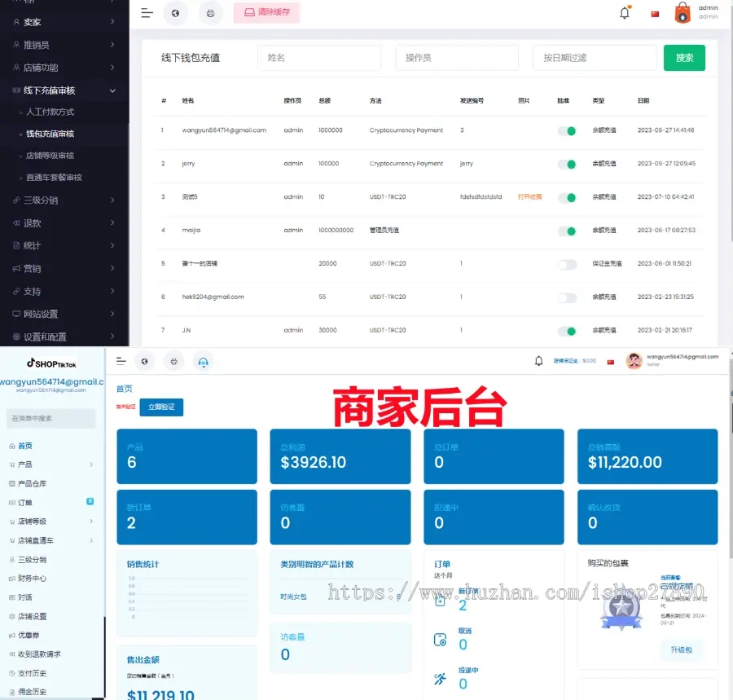This screenshot has height=700, width=733.
Task: Click the globe icon in admin header
Action: coord(175,13)
